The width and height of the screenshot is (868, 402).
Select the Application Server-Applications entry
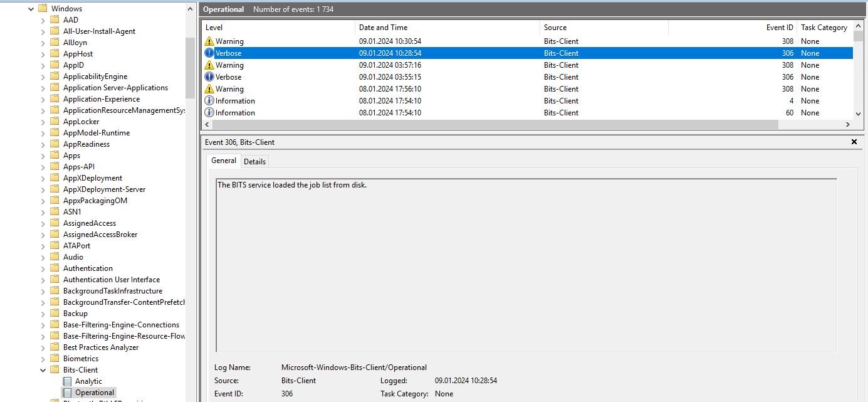pos(115,88)
